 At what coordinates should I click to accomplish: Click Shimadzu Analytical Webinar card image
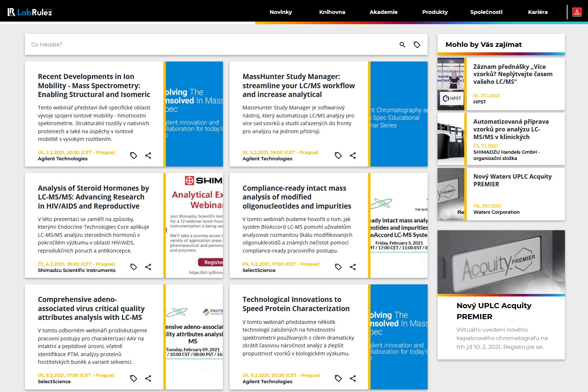point(194,225)
